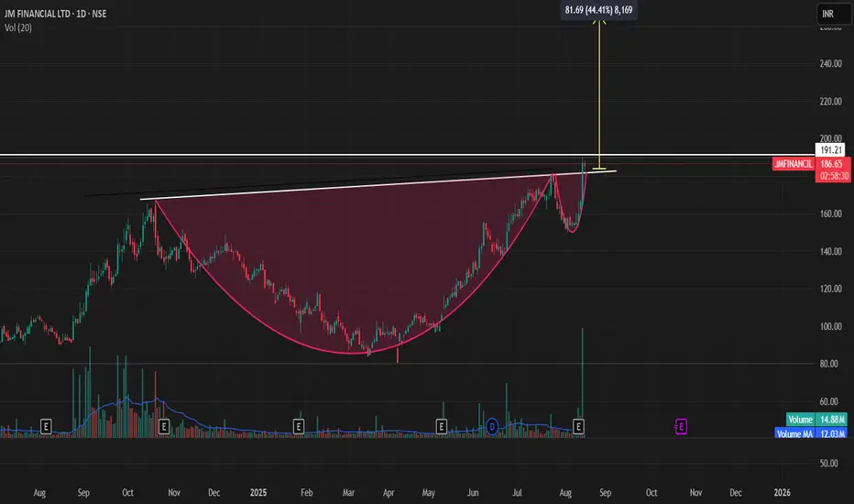Open the earnings E marker near May 2025
This screenshot has height=504, width=854.
tap(442, 427)
